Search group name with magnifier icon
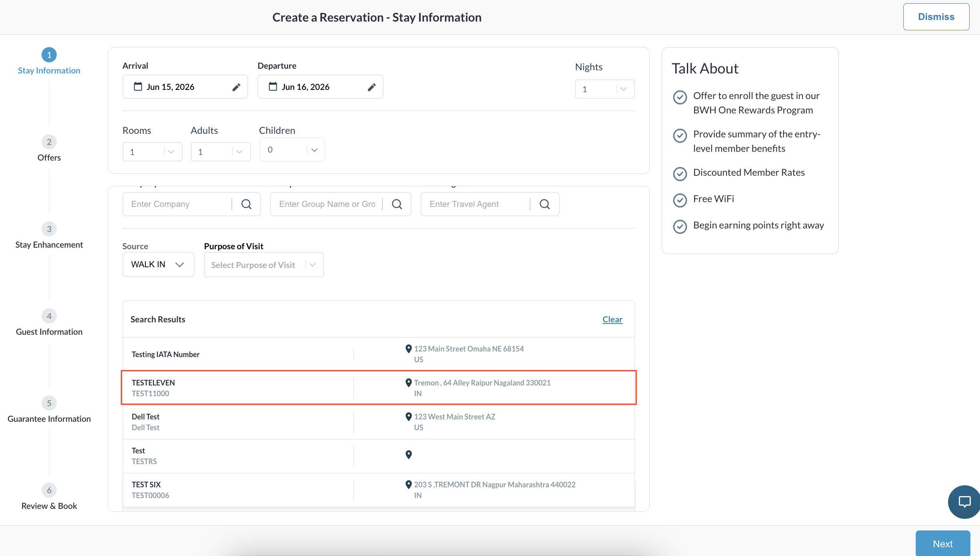 397,204
